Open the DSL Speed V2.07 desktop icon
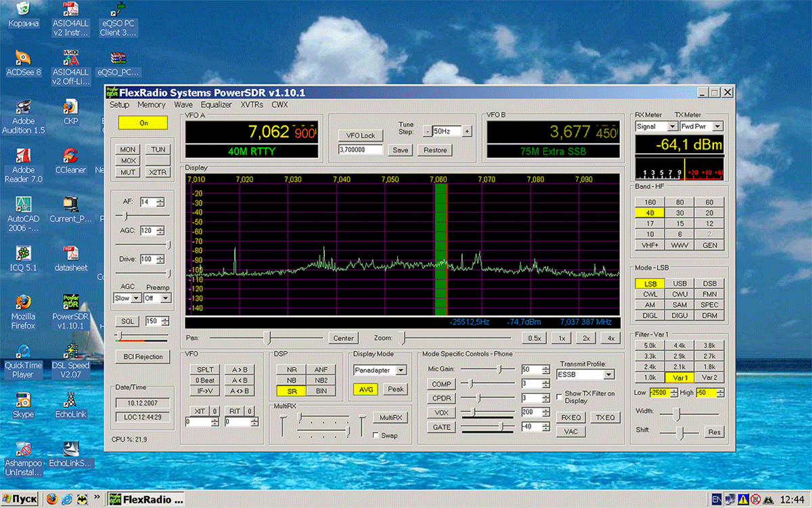Screen dimensions: 812x508 pos(70,351)
